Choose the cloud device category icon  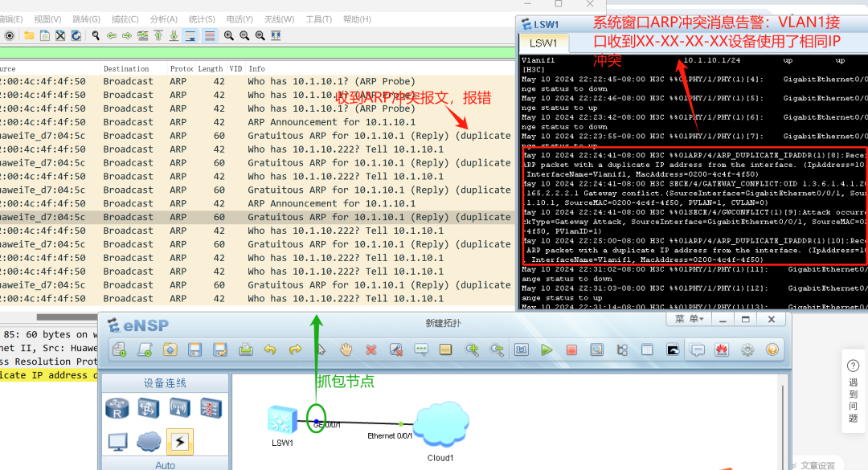click(x=148, y=441)
